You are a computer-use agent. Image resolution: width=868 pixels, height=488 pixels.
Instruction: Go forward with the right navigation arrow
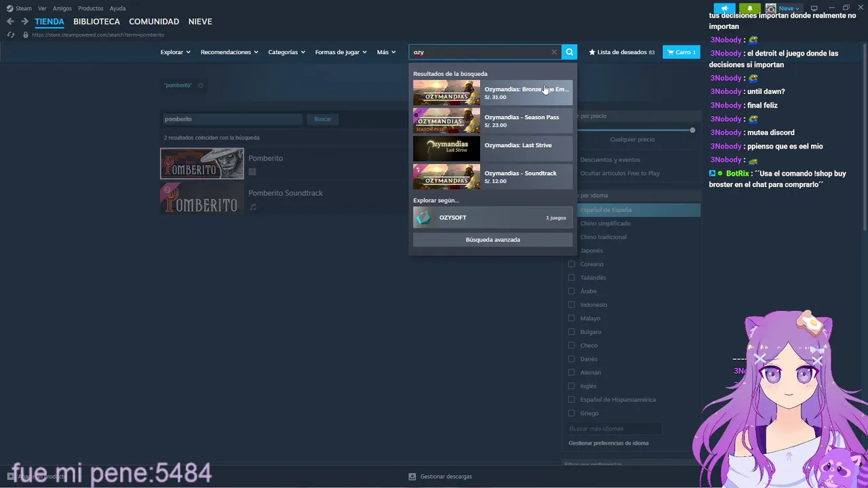[x=24, y=22]
